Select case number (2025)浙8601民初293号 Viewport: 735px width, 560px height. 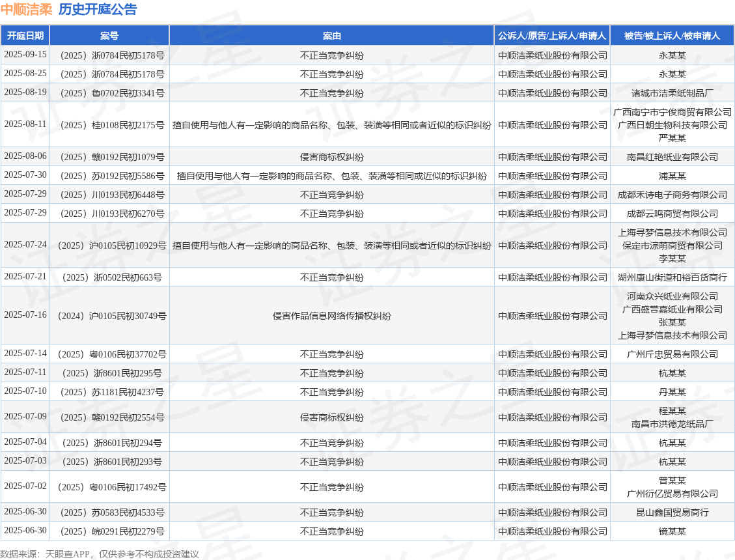[109, 462]
